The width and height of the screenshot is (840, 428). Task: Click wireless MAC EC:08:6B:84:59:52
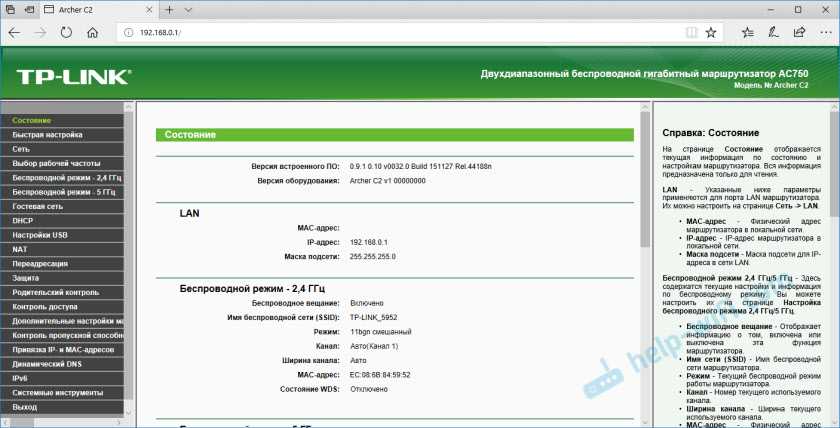pos(380,375)
